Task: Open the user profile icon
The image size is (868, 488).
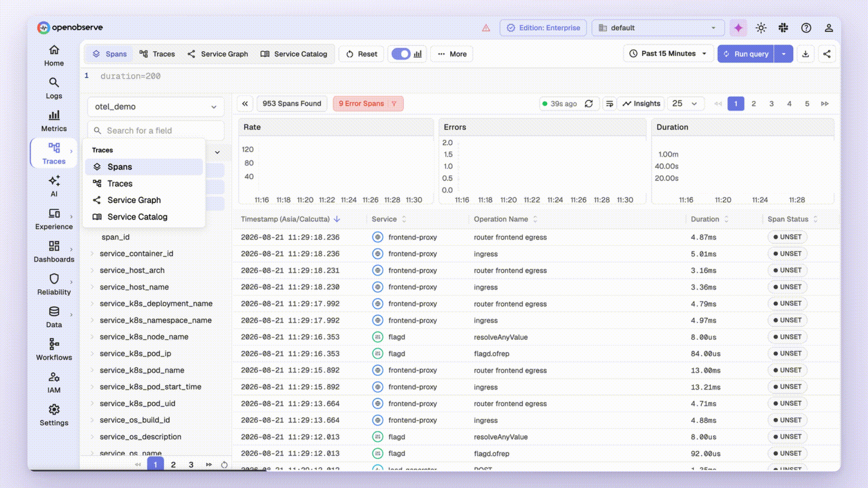Action: coord(829,28)
